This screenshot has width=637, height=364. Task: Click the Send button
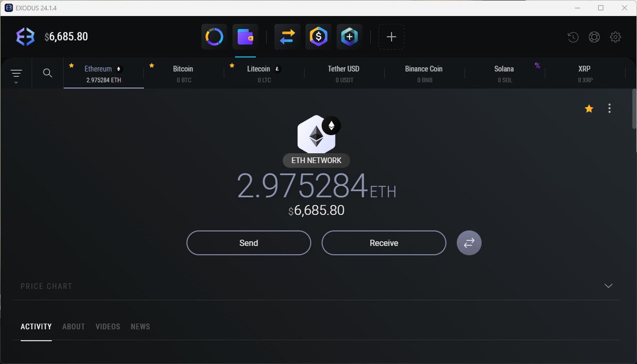coord(248,243)
